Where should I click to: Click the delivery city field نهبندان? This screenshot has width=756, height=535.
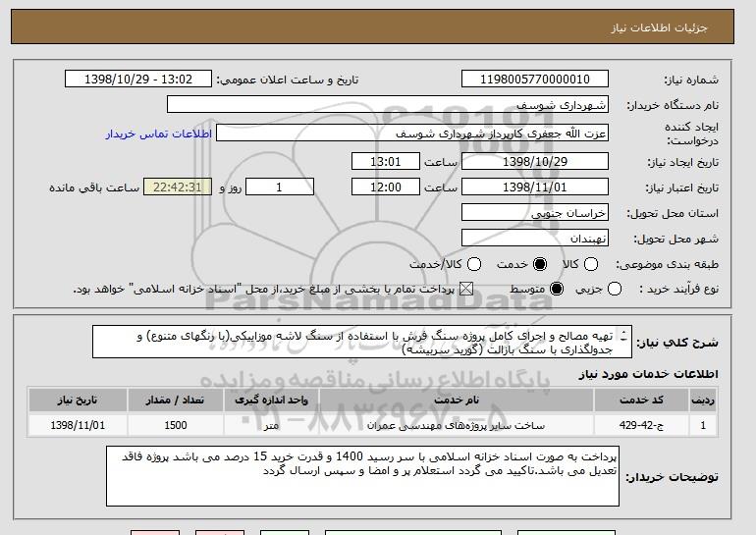click(x=535, y=239)
